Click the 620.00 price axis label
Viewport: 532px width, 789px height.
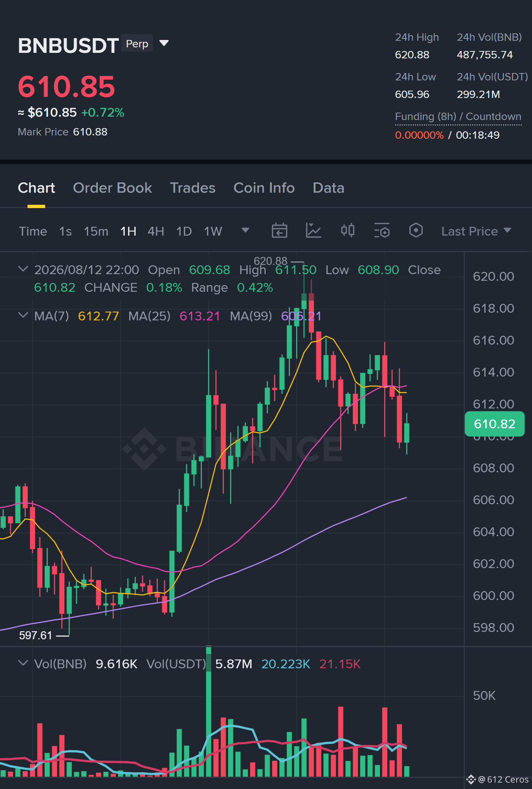click(493, 276)
